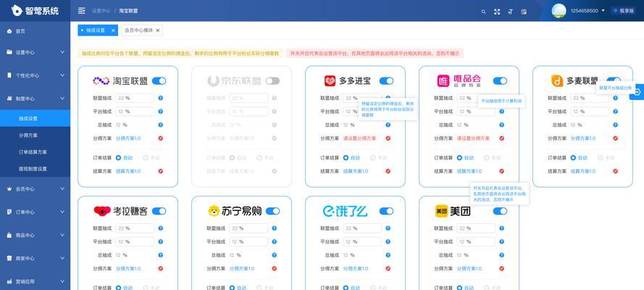Open 订单结算方案 in sidebar submenu
Screen dimensions: 644x290
(33, 152)
